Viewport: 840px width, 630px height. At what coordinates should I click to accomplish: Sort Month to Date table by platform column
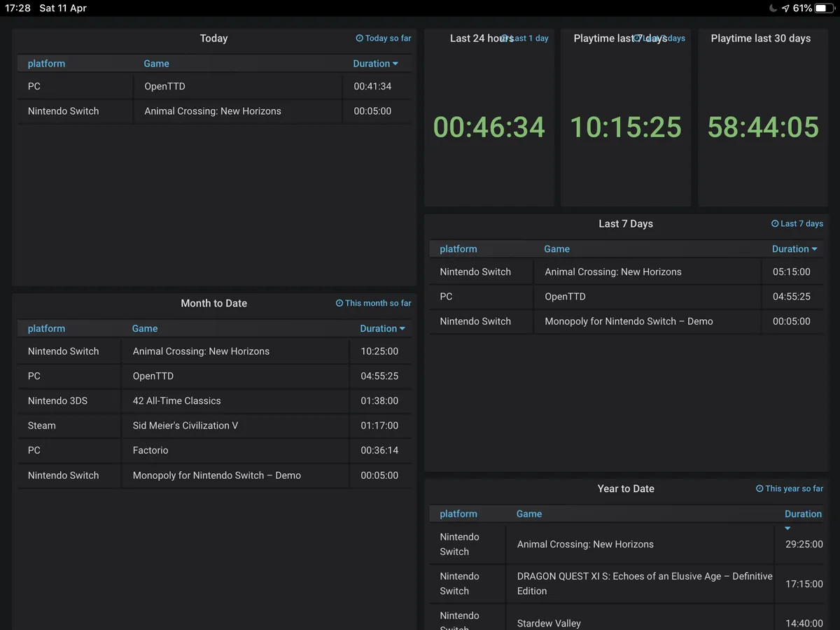(46, 329)
